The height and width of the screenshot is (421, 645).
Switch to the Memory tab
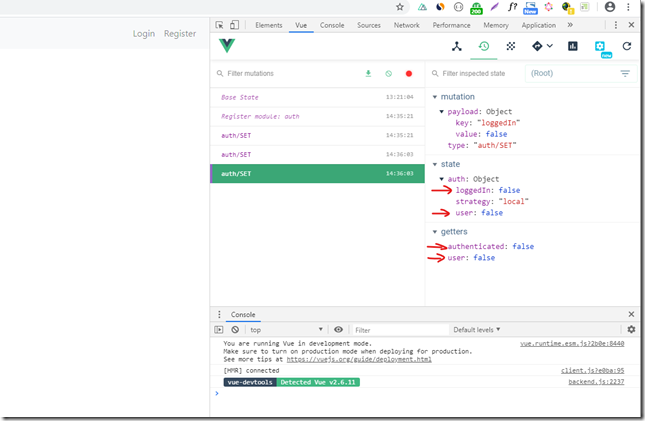pyautogui.click(x=496, y=25)
